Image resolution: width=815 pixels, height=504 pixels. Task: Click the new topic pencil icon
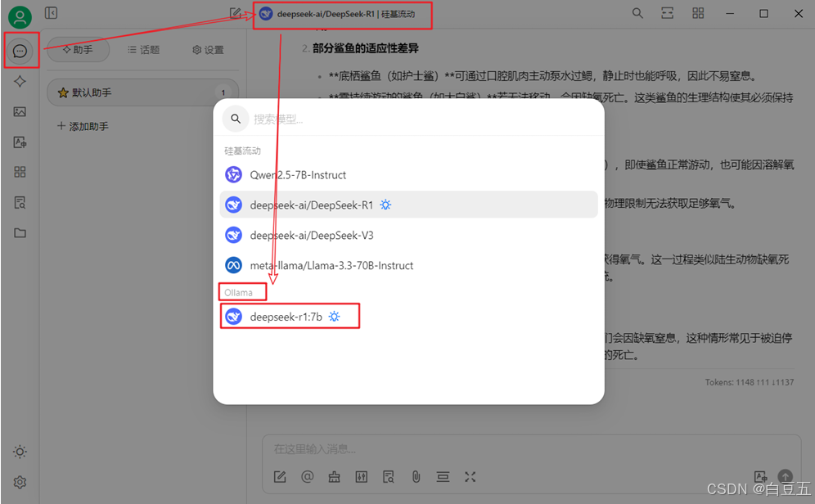pos(236,13)
